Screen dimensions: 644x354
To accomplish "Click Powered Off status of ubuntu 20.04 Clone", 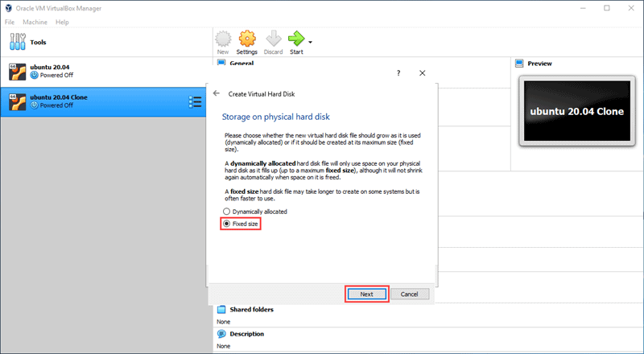I will pyautogui.click(x=56, y=105).
